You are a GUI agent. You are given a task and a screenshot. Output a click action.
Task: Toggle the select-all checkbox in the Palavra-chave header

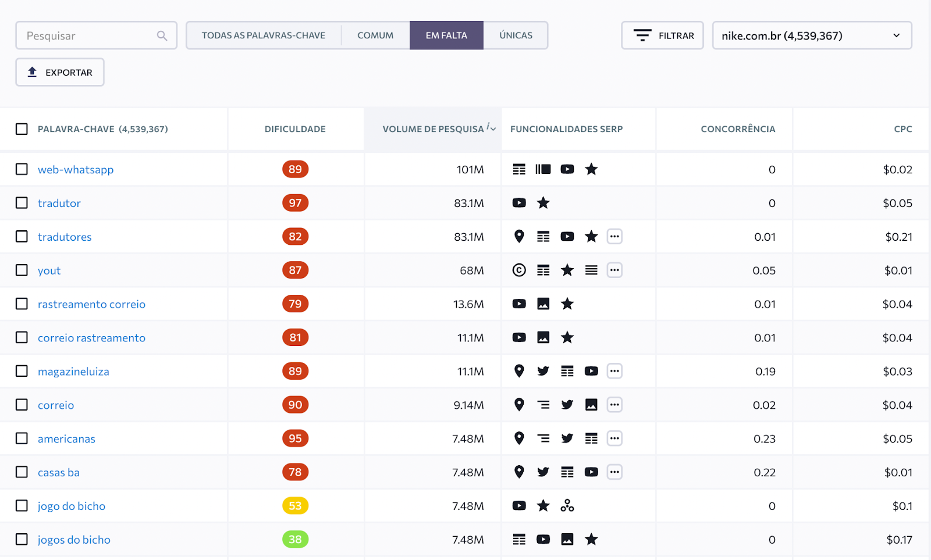click(22, 129)
